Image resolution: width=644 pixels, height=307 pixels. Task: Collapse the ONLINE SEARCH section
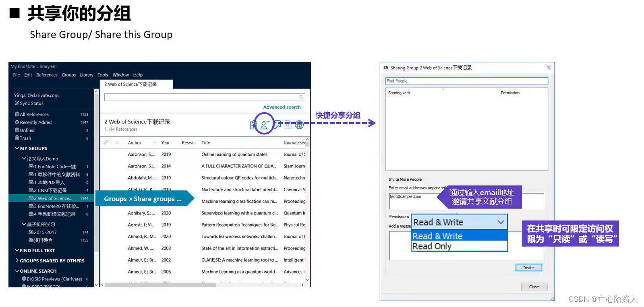[x=17, y=271]
